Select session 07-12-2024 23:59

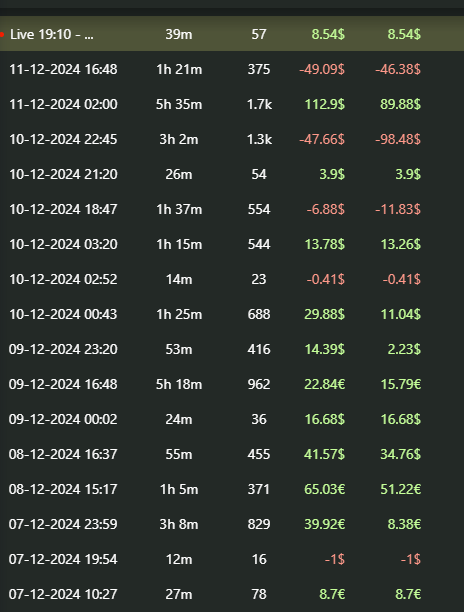coord(232,524)
